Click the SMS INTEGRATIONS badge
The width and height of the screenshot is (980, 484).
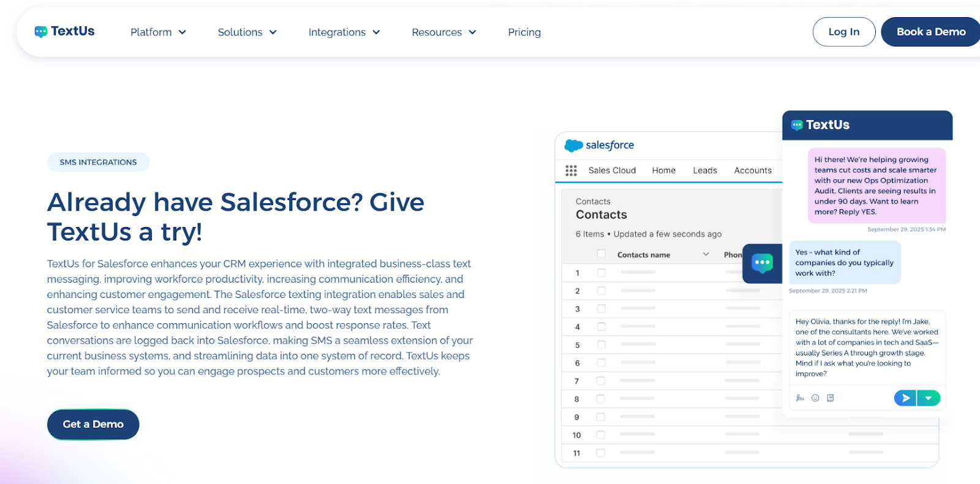[x=98, y=162]
